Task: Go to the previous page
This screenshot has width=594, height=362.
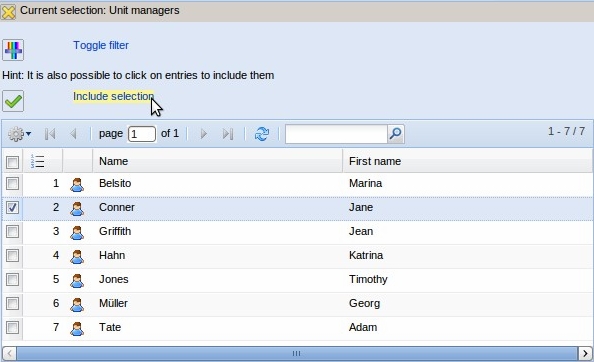Action: coord(73,134)
